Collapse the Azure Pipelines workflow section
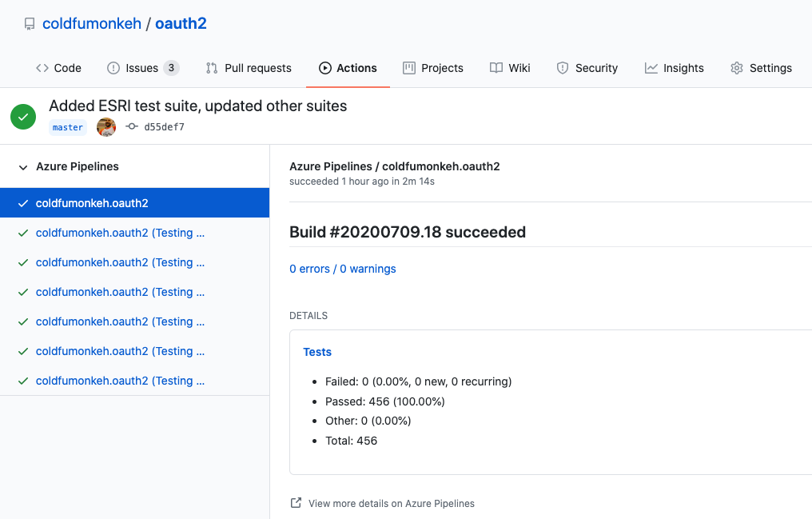Screen dimensions: 812x519 (22, 167)
